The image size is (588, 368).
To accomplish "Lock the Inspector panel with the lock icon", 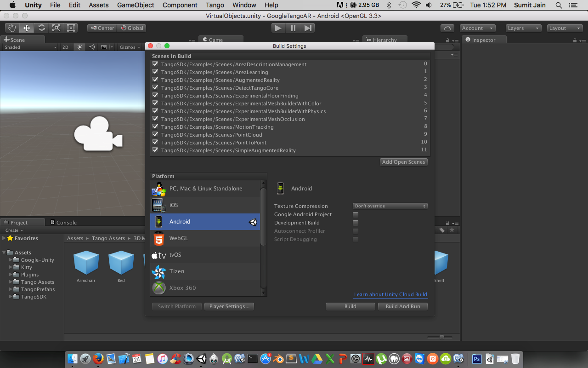I will pos(575,40).
